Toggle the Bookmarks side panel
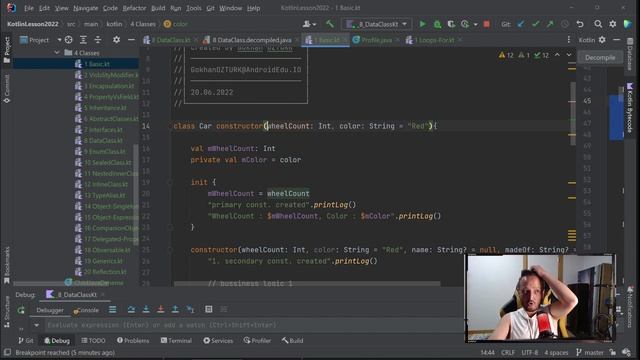 click(x=7, y=265)
